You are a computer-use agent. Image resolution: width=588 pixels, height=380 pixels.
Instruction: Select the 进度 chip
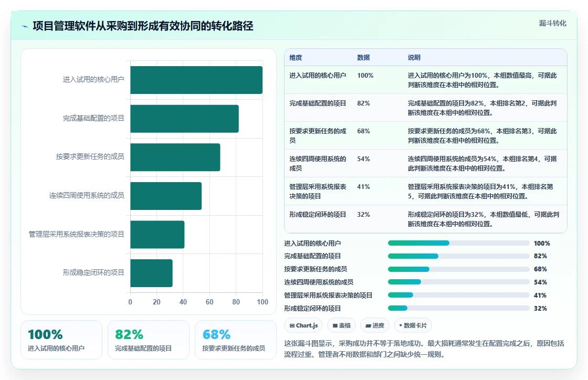pos(375,325)
